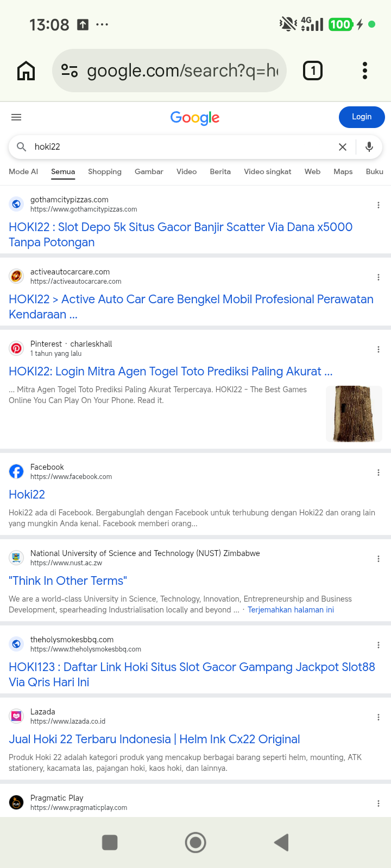Open the browser three-dot overflow menu

365,71
